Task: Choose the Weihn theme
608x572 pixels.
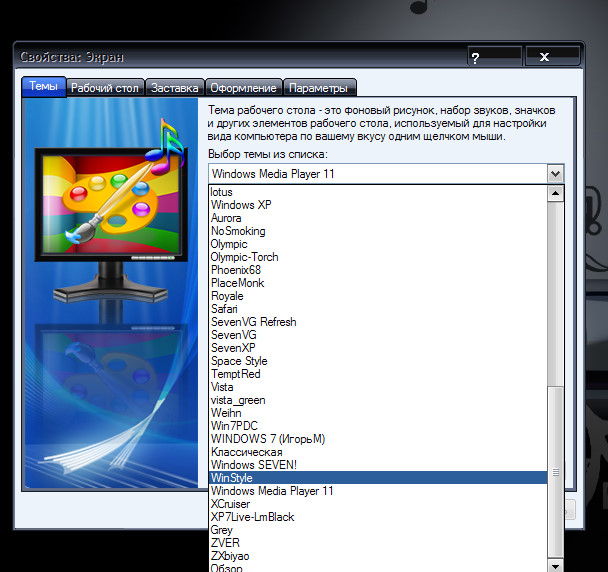Action: tap(378, 413)
